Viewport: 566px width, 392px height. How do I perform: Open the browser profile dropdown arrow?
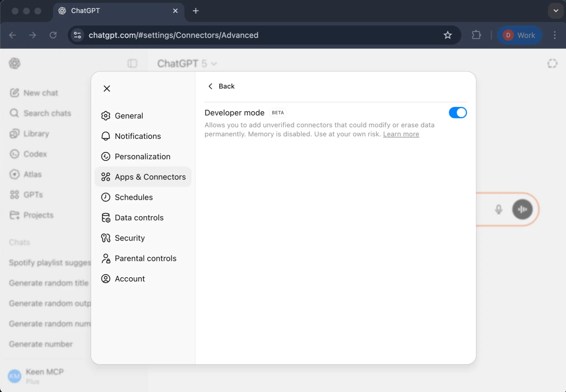click(556, 11)
